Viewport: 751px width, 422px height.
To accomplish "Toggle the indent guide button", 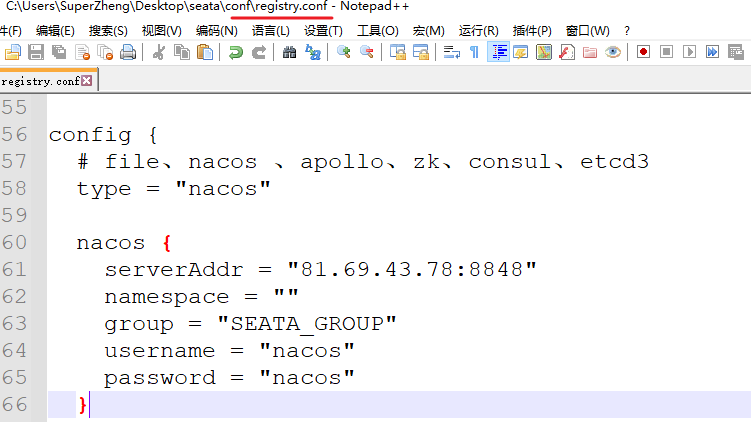I will [x=498, y=52].
